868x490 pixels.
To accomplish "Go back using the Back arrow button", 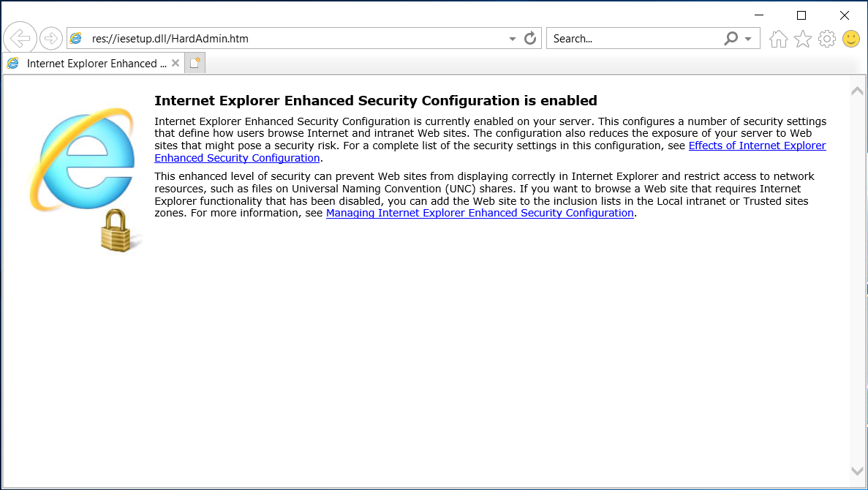I will 20,38.
